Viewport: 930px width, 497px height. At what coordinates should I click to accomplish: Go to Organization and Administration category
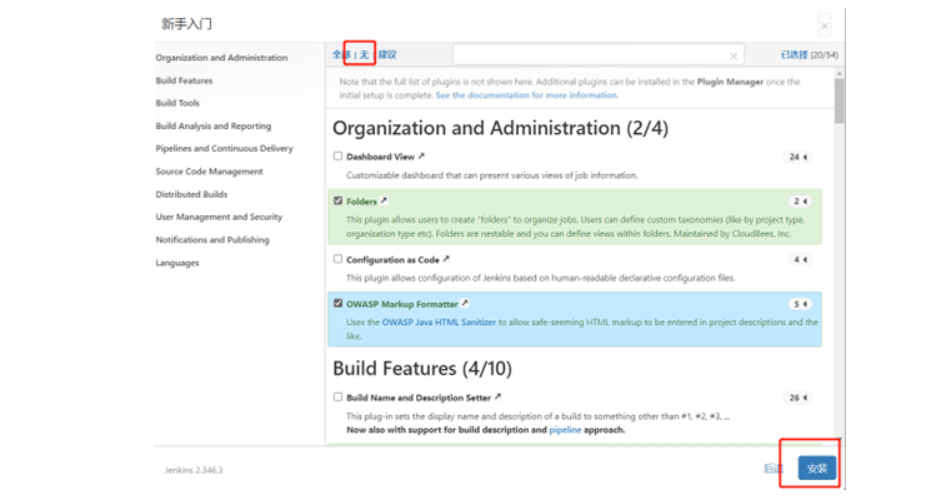click(222, 58)
